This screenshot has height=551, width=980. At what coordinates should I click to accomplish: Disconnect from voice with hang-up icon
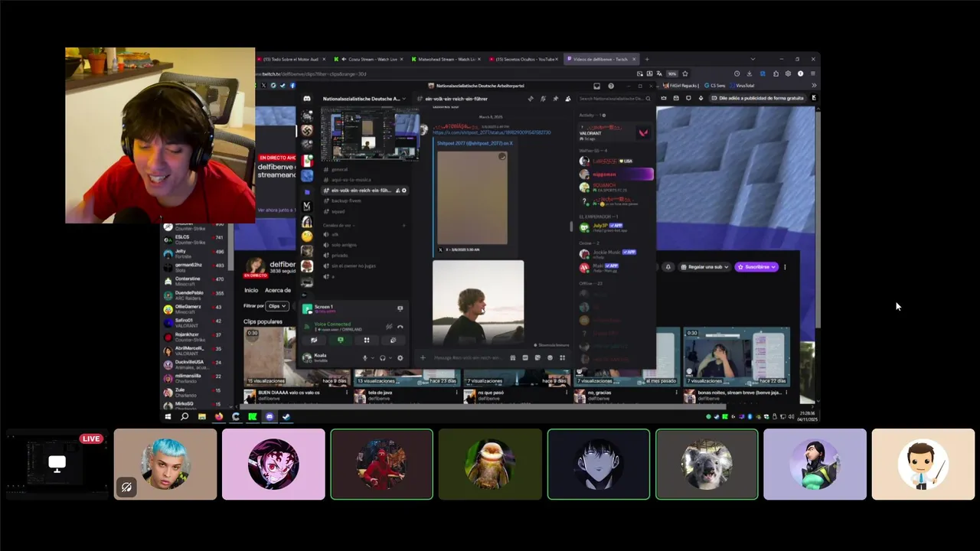pos(400,327)
